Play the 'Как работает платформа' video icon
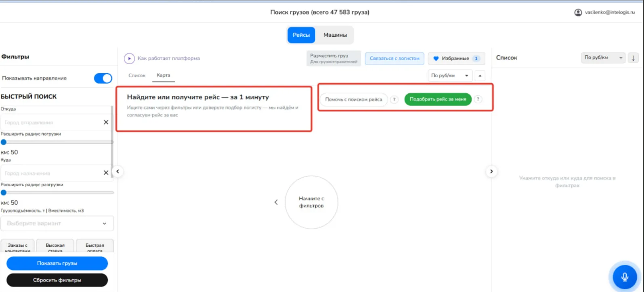This screenshot has height=292, width=644. tap(129, 59)
